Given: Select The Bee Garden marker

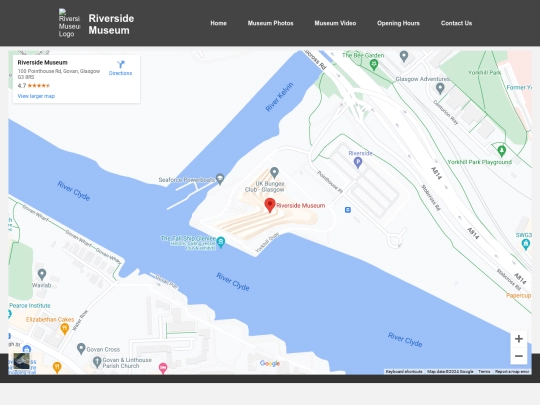Looking at the screenshot, I should click(x=374, y=64).
